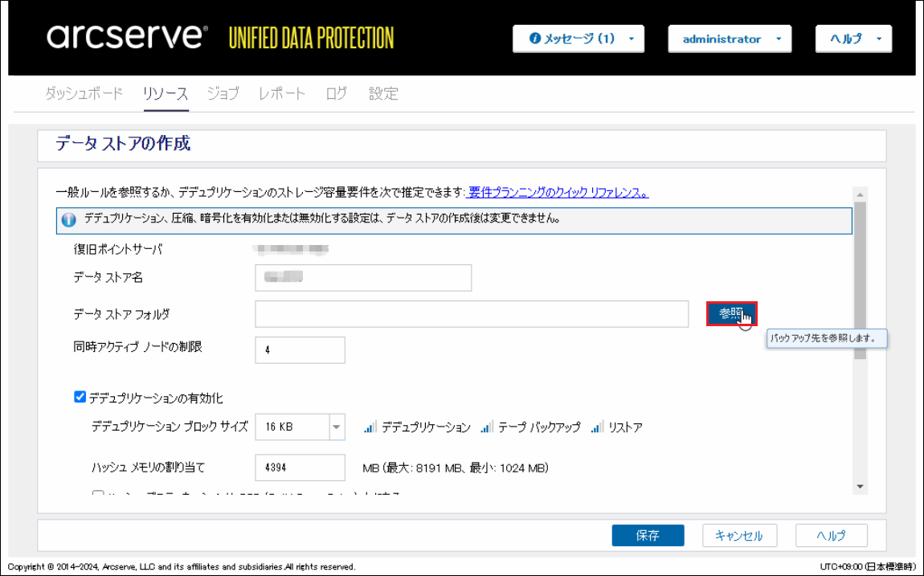Click the info icon in notice banner
Image resolution: width=924 pixels, height=576 pixels.
click(x=69, y=219)
